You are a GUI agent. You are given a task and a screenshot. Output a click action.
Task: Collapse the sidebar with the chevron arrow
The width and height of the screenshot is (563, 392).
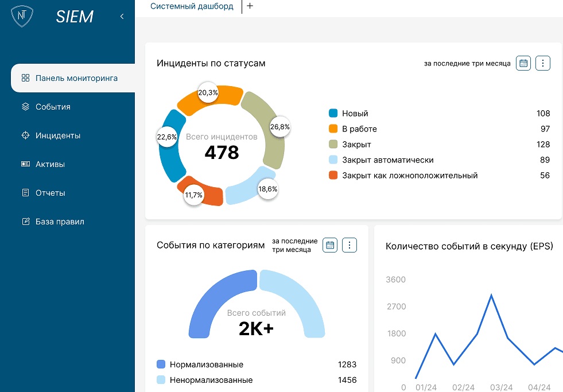122,17
